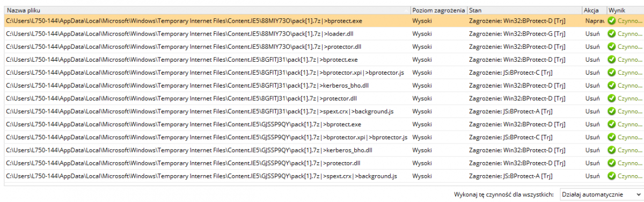The height and width of the screenshot is (202, 644).
Task: Click green check icon for GJSSP9QY bprotect.exe row
Action: (611, 124)
